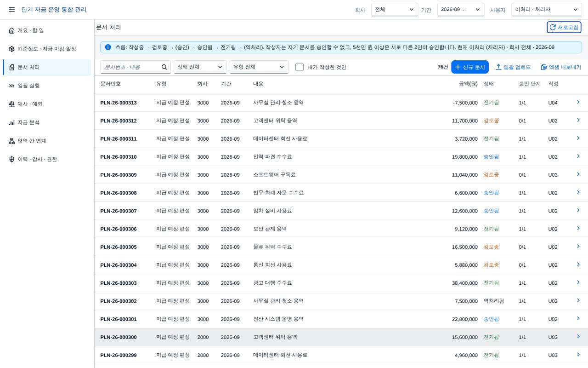
Task: Click the shield icon beside 이력 · 감사 · 권한
Action: pos(12,159)
